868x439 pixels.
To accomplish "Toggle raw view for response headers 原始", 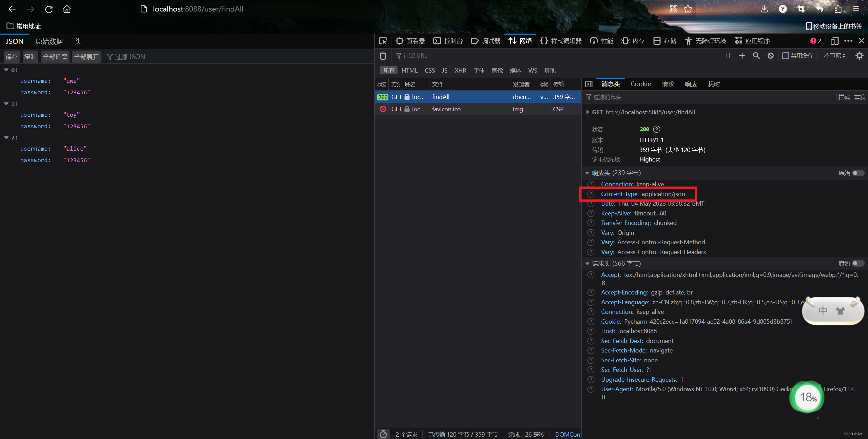I will (858, 173).
